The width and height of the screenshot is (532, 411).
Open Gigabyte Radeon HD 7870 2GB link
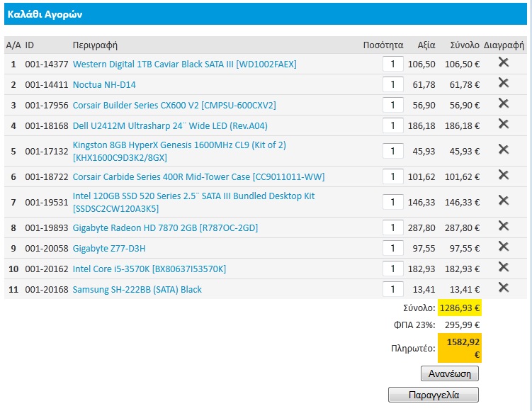[x=165, y=227]
